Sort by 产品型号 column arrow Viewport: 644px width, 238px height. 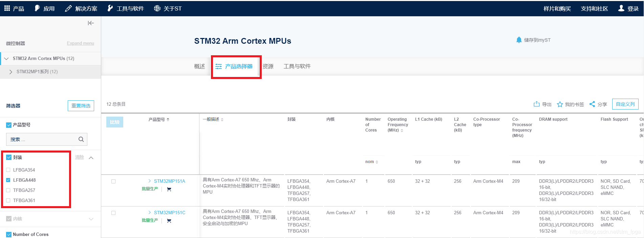pos(168,120)
